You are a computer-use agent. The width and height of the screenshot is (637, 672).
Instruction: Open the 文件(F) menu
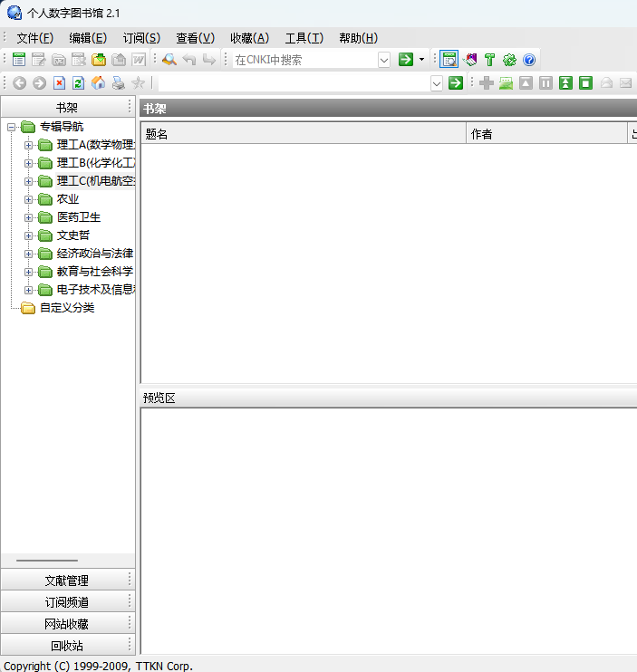click(x=34, y=38)
